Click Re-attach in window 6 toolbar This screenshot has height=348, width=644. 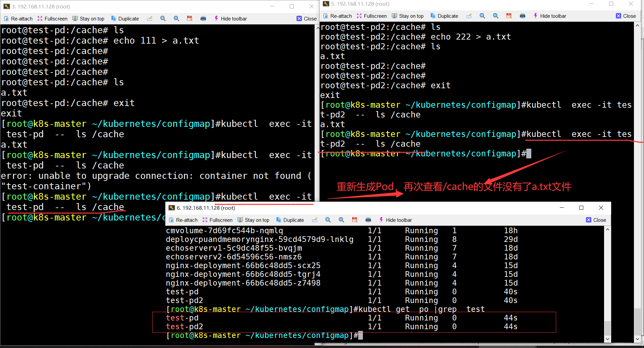coord(183,220)
